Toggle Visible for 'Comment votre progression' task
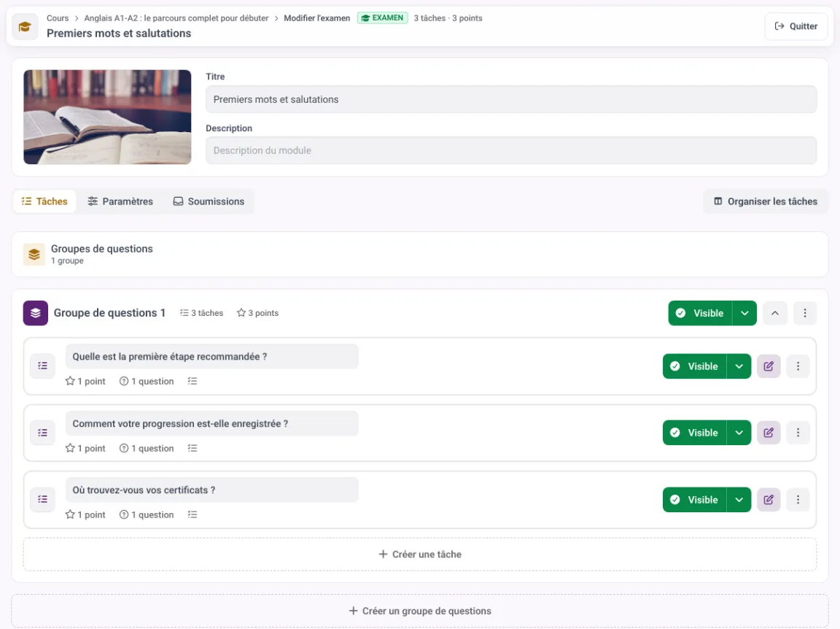The height and width of the screenshot is (629, 840). click(694, 433)
